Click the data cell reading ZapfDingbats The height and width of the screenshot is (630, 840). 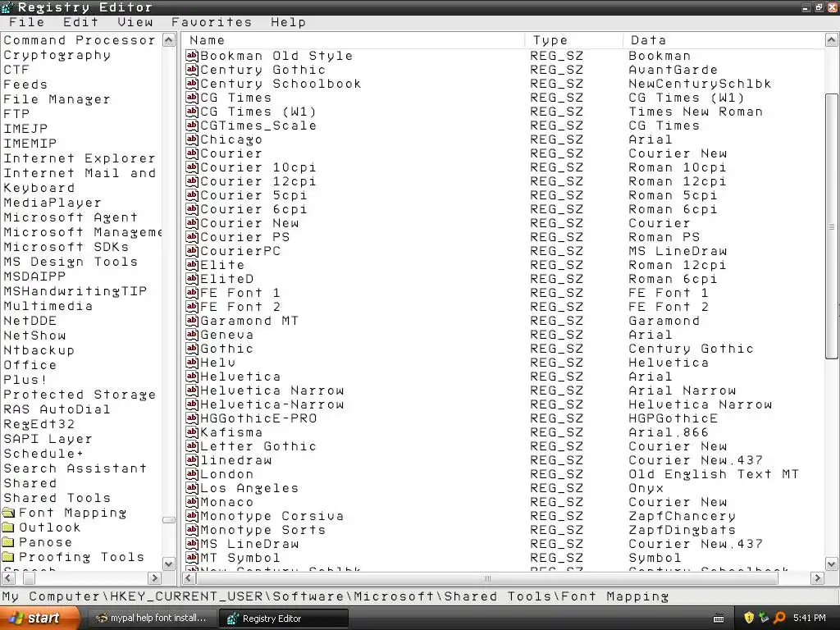pyautogui.click(x=682, y=529)
